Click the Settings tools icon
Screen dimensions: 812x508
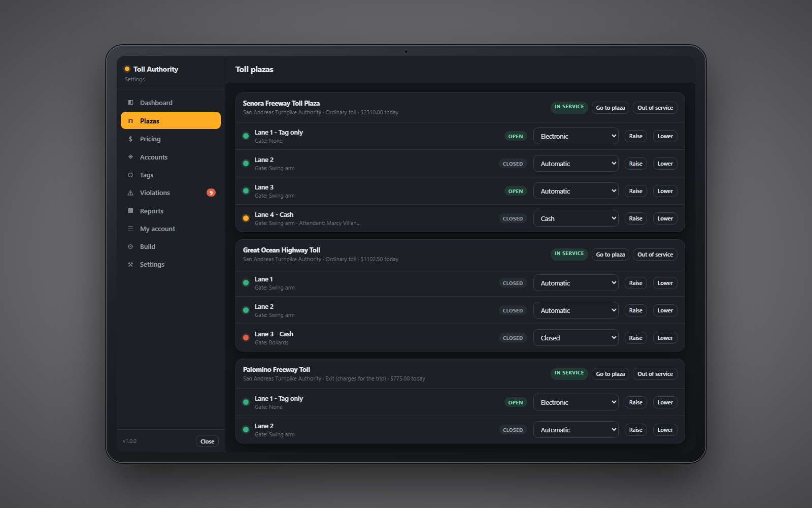pyautogui.click(x=130, y=264)
